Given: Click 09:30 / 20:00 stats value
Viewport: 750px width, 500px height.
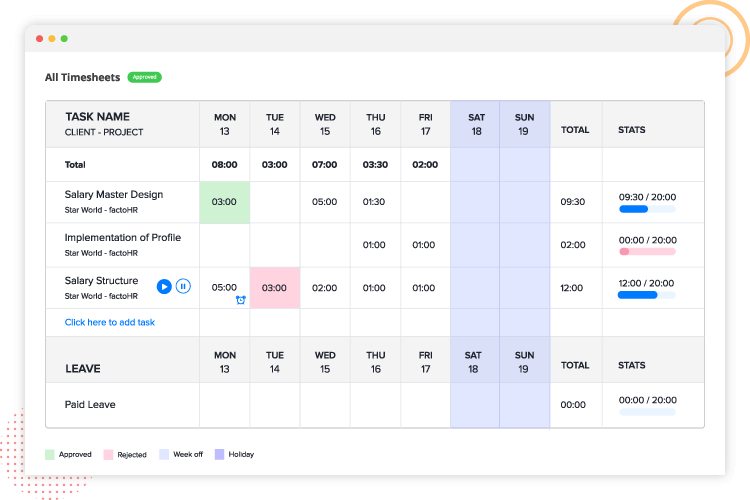Looking at the screenshot, I should point(647,197).
